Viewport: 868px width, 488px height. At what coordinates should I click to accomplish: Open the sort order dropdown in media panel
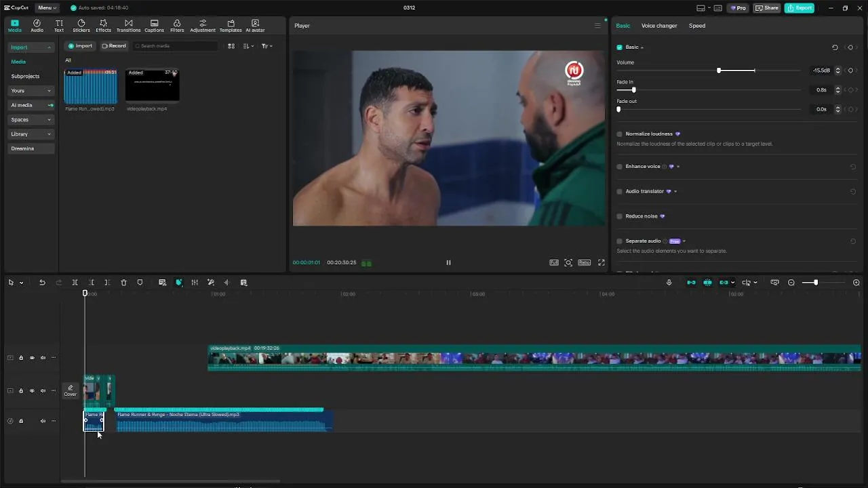[248, 46]
